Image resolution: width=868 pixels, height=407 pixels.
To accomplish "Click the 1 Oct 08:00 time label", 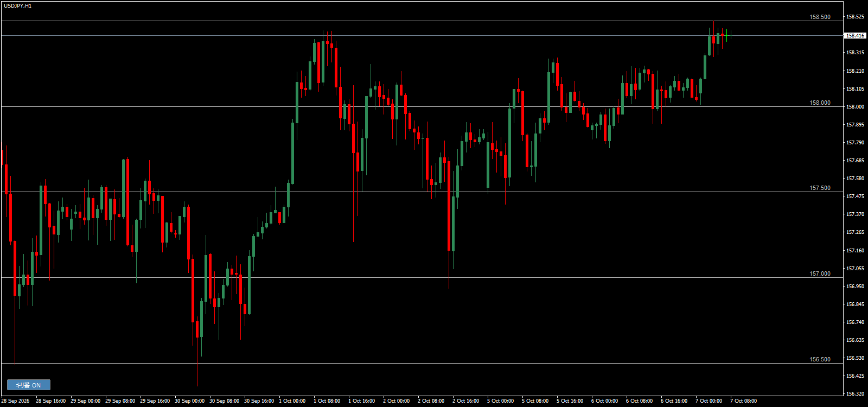I will (327, 401).
